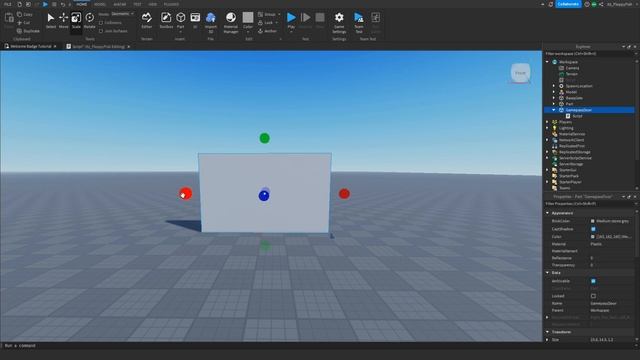Toggle the CastShadow property checkbox
Screen dimensions: 640x360
click(593, 229)
